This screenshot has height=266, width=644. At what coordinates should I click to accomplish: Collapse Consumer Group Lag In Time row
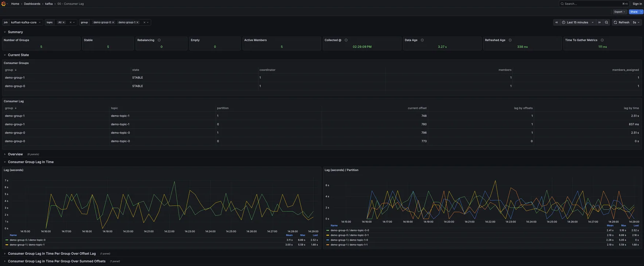tap(5, 162)
